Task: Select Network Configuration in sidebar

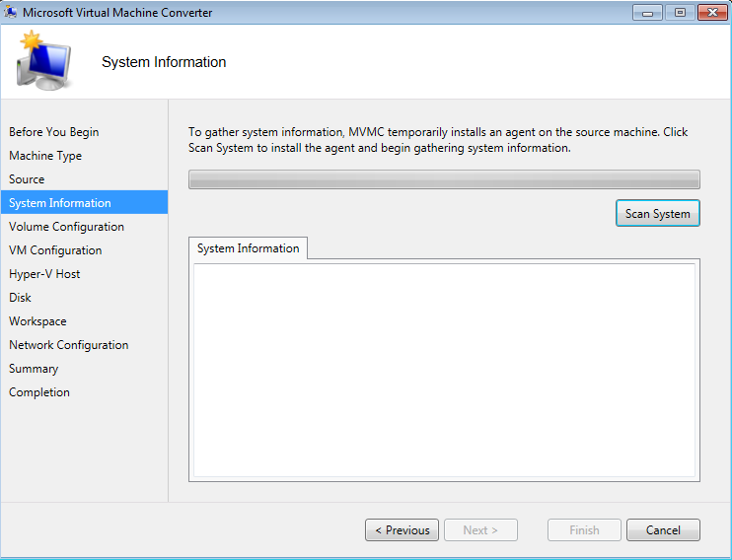Action: click(69, 345)
